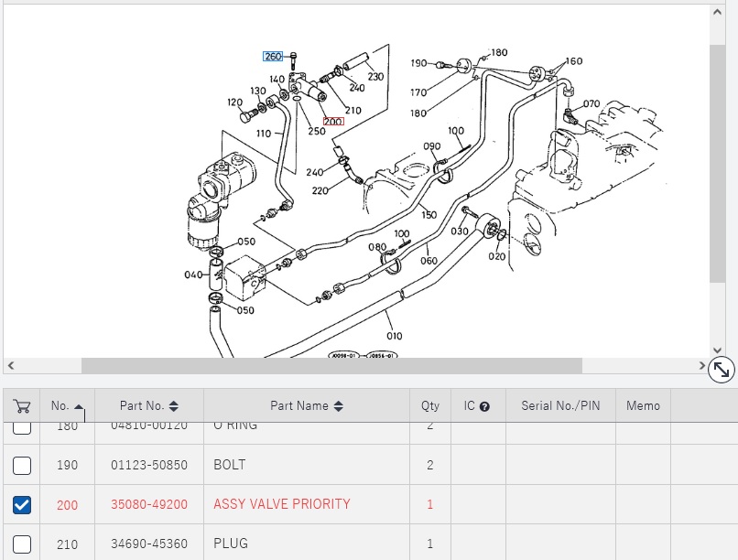This screenshot has width=738, height=560.
Task: Uncheck the ASSY VALVE PRIORITY checkbox
Action: 22,504
